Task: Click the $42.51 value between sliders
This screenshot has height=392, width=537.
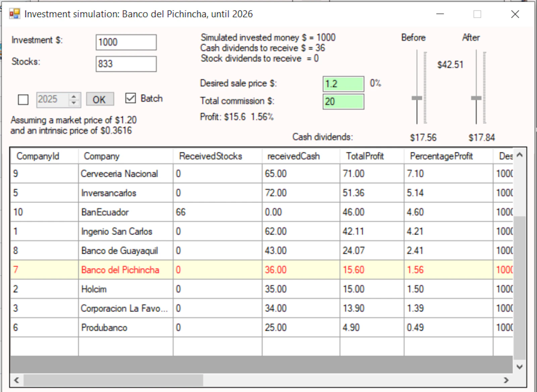Action: click(450, 64)
